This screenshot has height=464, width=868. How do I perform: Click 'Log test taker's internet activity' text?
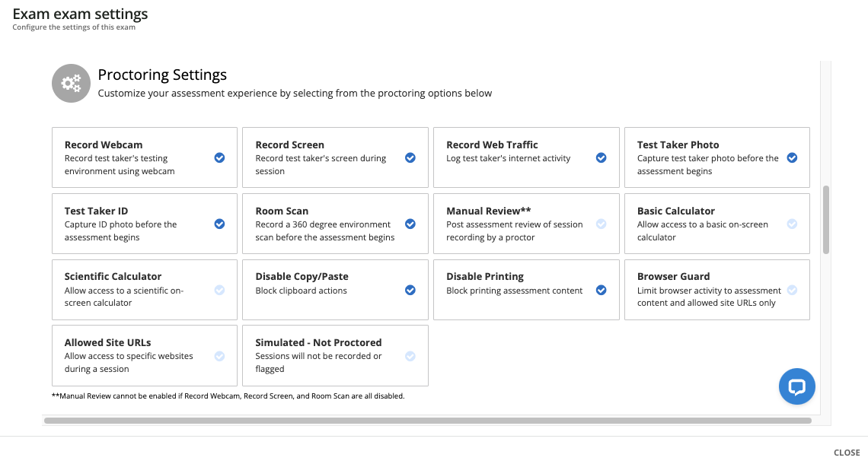tap(508, 158)
